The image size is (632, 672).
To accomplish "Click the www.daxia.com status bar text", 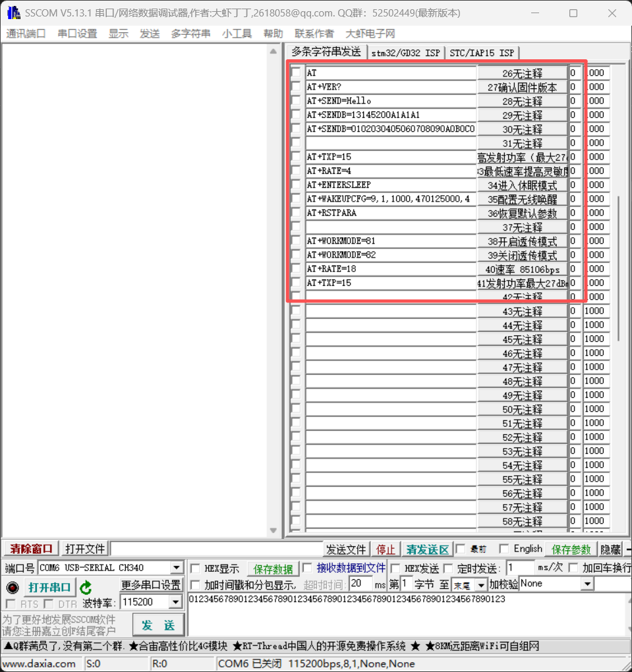I will (x=40, y=663).
